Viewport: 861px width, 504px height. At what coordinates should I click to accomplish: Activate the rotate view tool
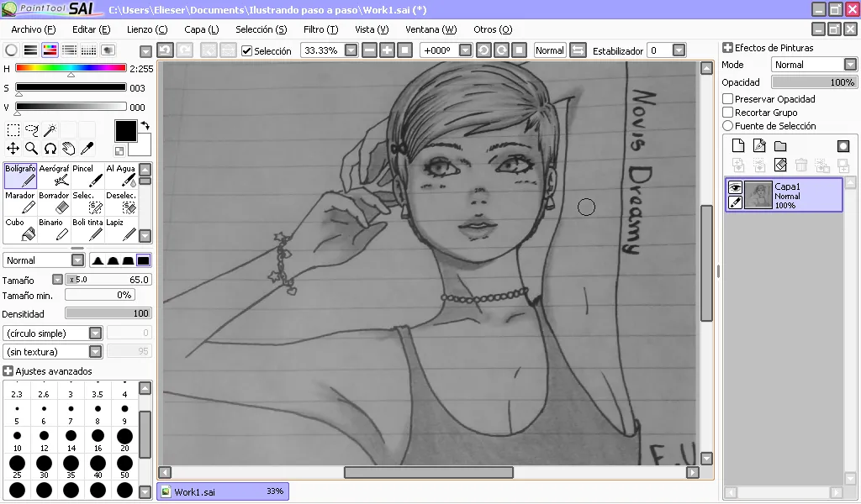coord(50,148)
